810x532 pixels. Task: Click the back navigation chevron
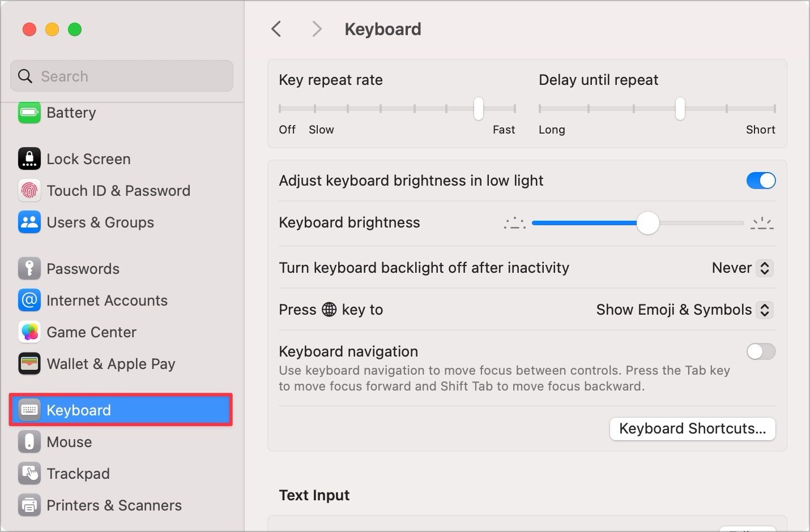pos(276,28)
